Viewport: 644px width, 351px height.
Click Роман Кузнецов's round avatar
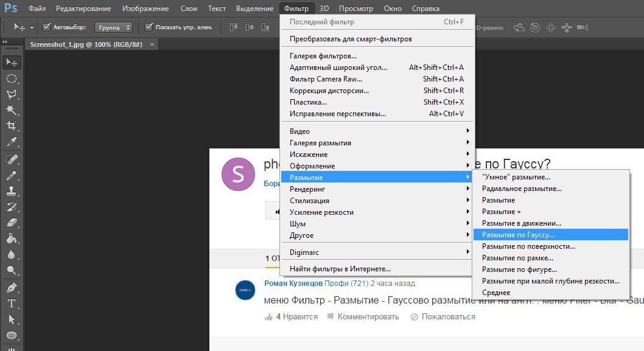tap(245, 290)
